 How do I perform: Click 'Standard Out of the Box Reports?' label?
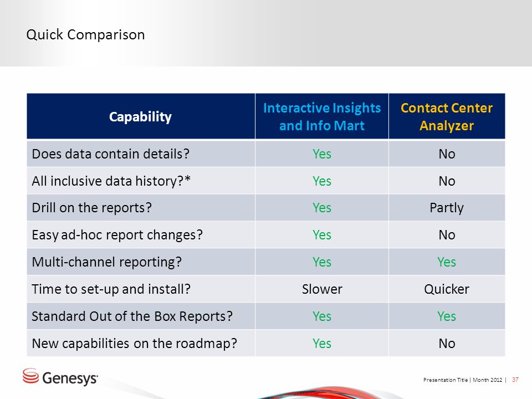(x=132, y=316)
